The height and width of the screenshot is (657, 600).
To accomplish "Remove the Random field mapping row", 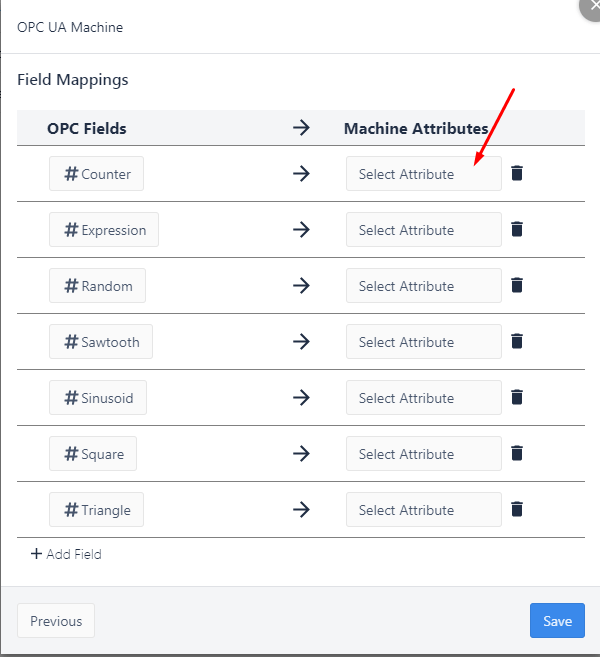I will click(517, 285).
